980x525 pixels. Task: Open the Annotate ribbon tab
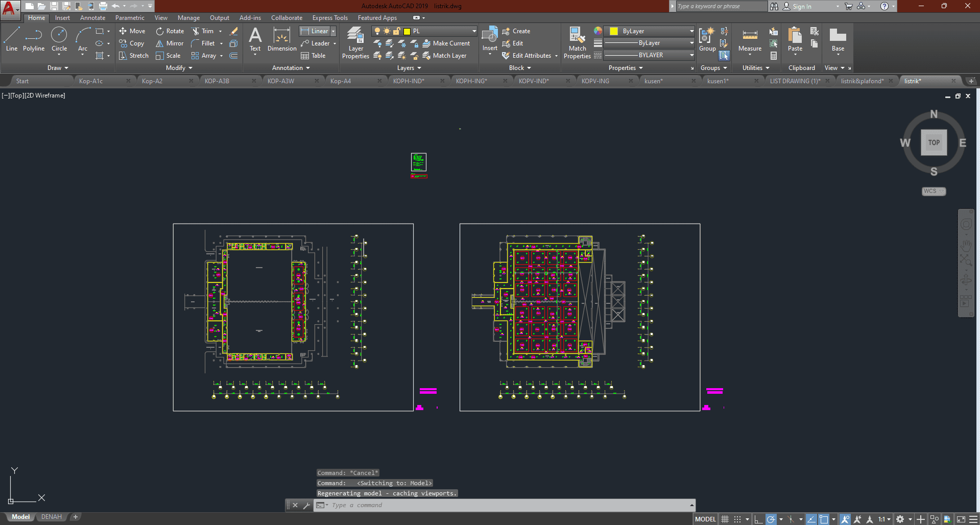click(x=92, y=18)
